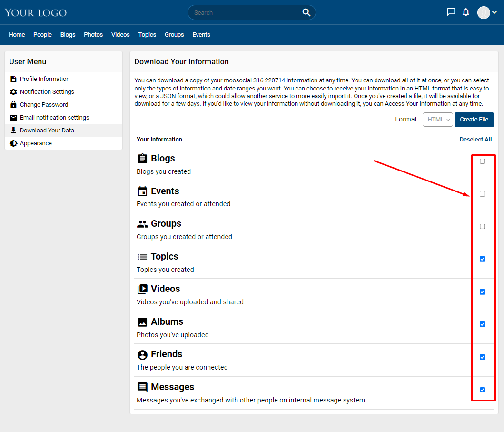Disable the Videos checkbox
This screenshot has width=504, height=432.
[483, 292]
